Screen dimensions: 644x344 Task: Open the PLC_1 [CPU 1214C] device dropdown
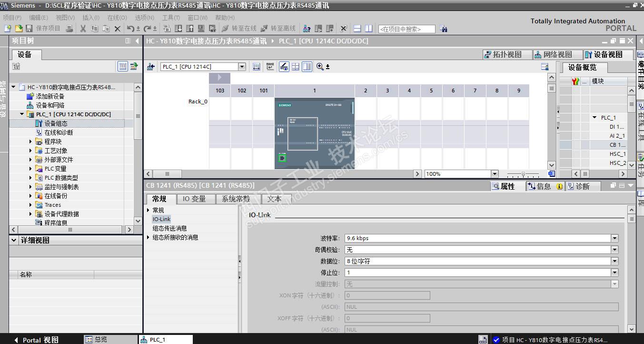click(242, 67)
